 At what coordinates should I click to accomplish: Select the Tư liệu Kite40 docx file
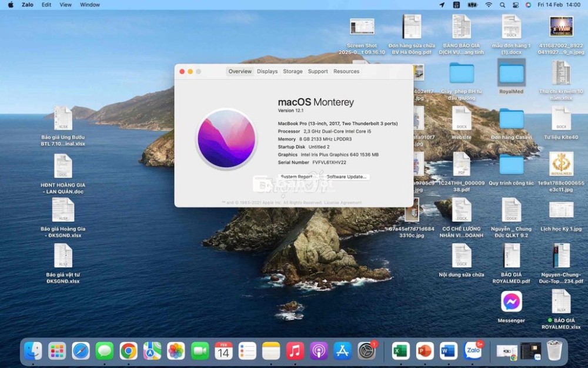(561, 123)
